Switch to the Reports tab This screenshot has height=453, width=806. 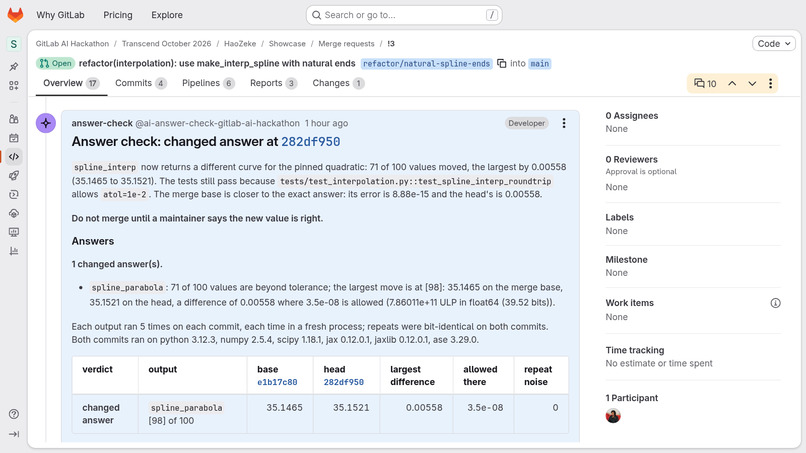coord(273,83)
